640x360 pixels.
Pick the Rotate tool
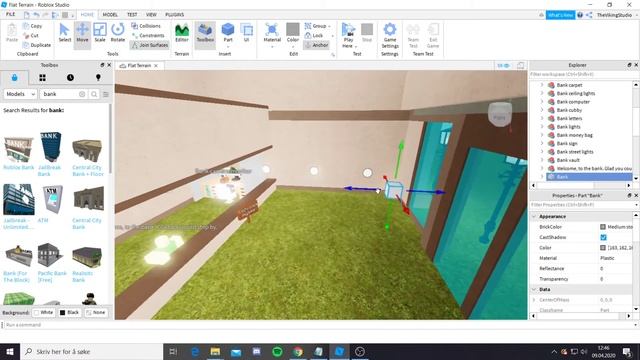click(118, 33)
